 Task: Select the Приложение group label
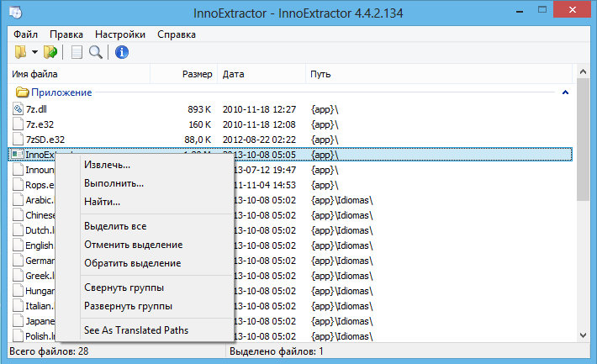(x=61, y=92)
